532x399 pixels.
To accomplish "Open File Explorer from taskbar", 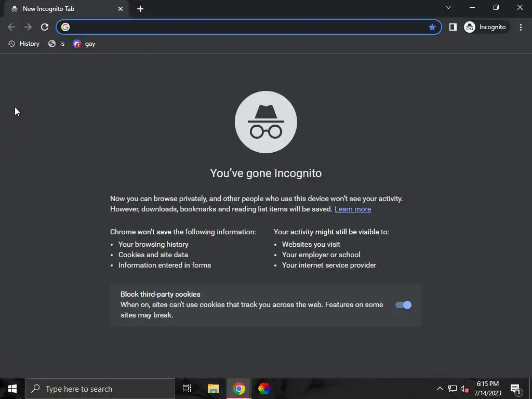I will tap(214, 389).
